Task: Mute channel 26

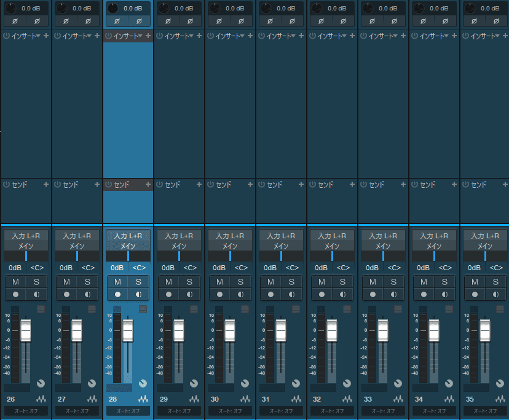Action: pyautogui.click(x=15, y=282)
